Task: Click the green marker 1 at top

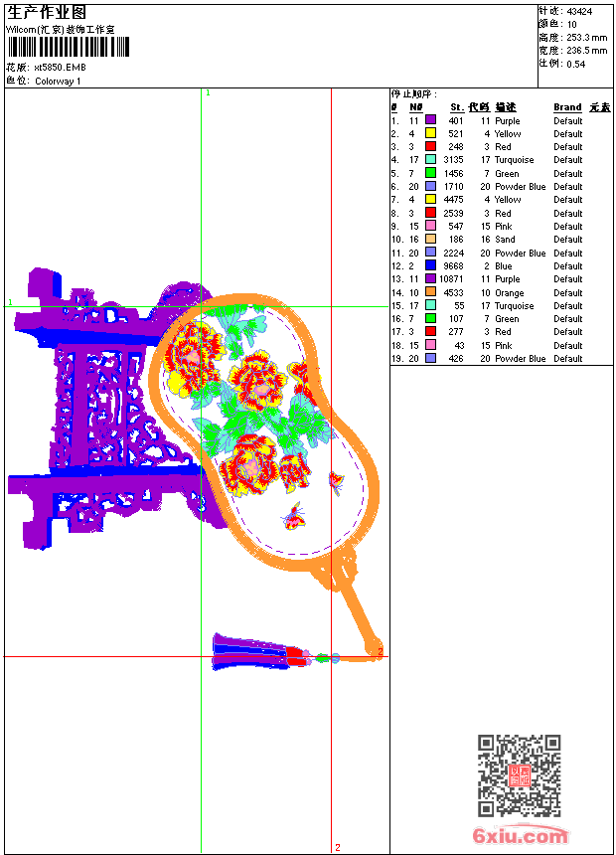Action: pyautogui.click(x=208, y=92)
